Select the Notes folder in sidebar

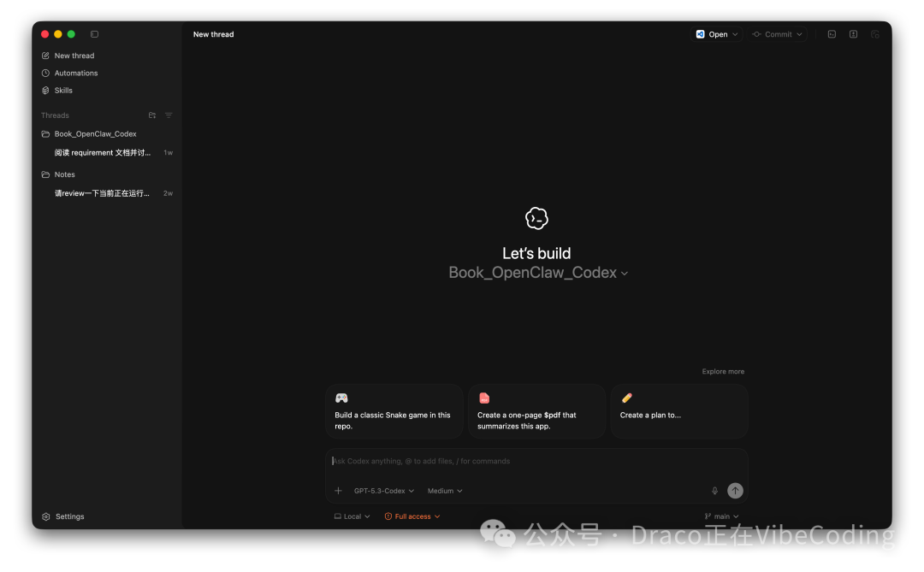pos(62,174)
